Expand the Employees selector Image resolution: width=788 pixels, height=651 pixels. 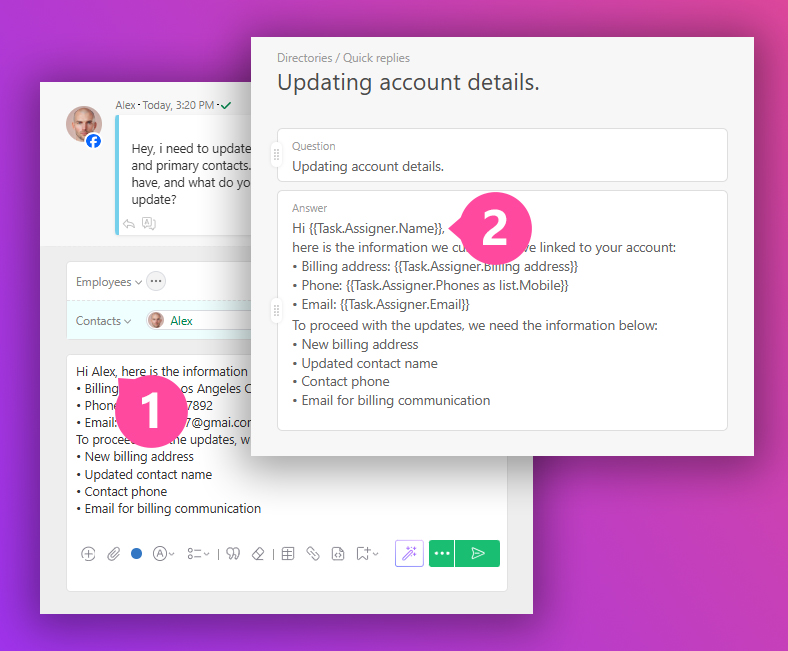point(108,282)
